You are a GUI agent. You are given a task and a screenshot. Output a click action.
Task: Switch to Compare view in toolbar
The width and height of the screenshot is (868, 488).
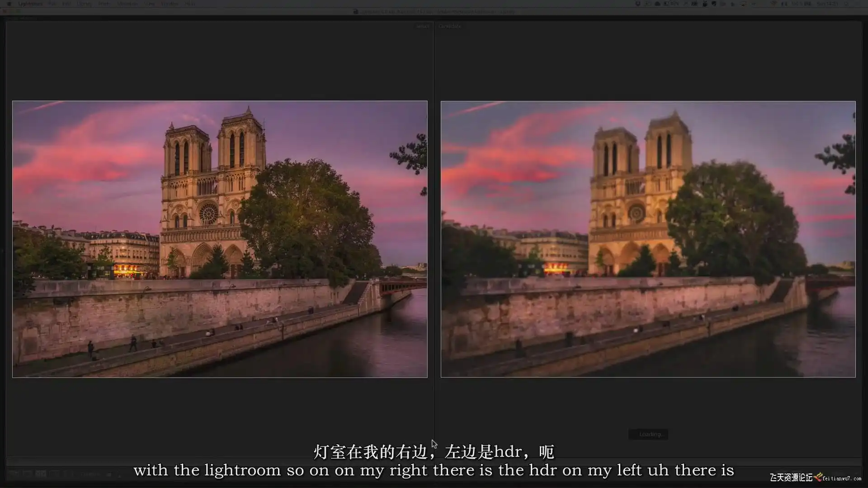click(41, 474)
